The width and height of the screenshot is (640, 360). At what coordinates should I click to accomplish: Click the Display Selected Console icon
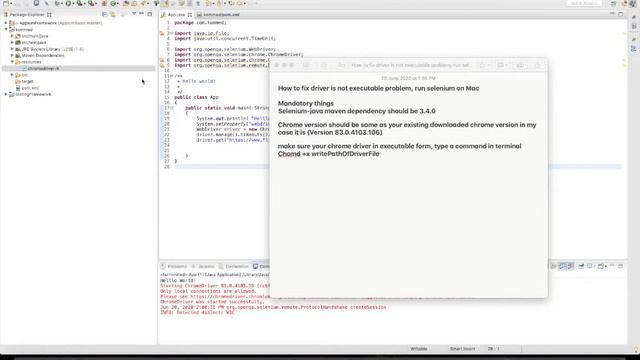pos(590,266)
